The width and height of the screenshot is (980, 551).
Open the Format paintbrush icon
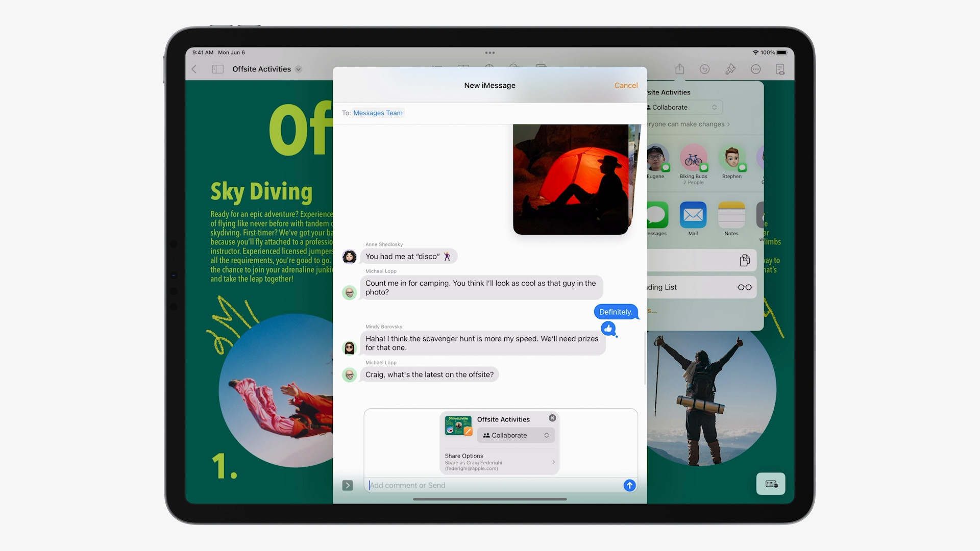730,69
